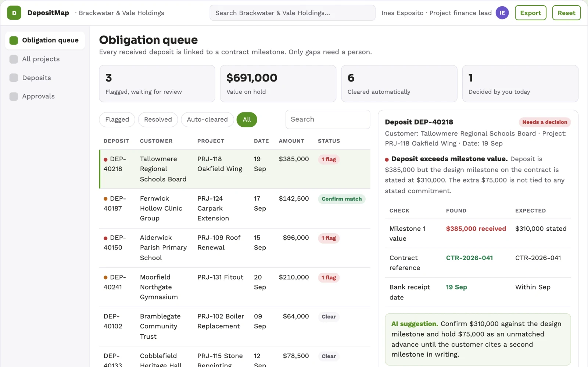Go to All projects
Screen dimensions: 588x367
click(x=45, y=59)
